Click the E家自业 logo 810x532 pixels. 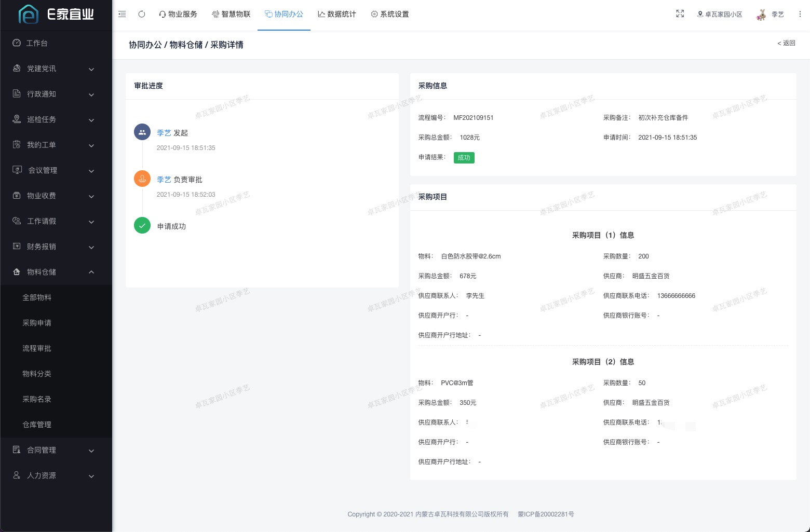coord(56,15)
